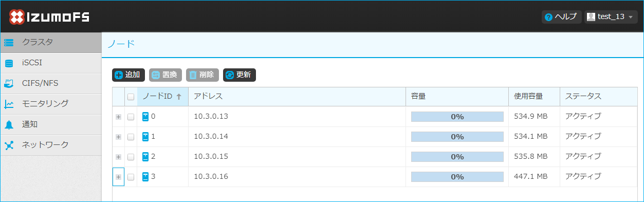Click the 追加 button
The image size is (644, 202).
click(128, 75)
